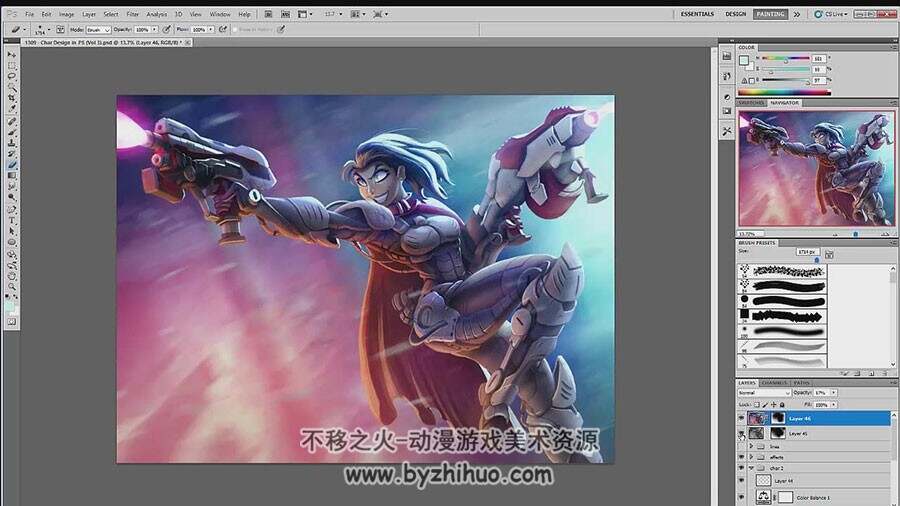Expand the effects layer group
Screen dimensions: 900x506
click(x=751, y=457)
